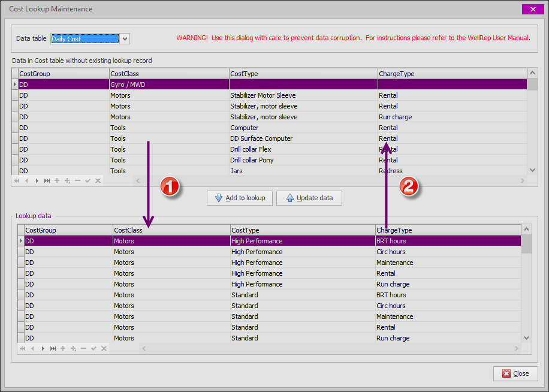Click the plus (add record) icon in upper grid navigator
The image size is (549, 392).
click(x=57, y=180)
